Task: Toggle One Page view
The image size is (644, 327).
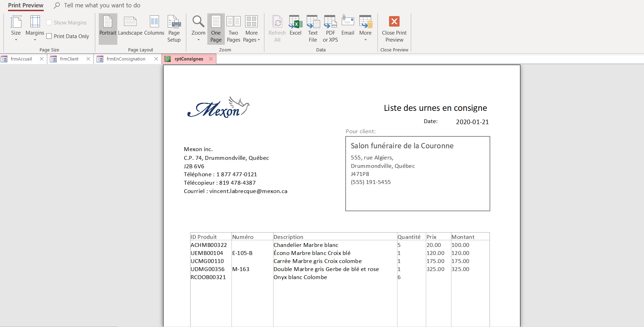Action: click(216, 29)
